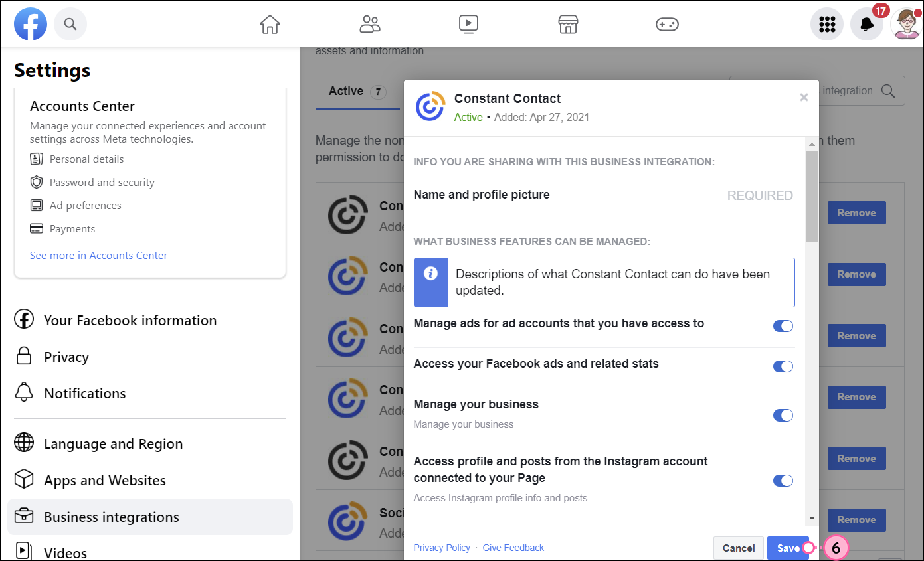
Task: Open Language and Region settings
Action: pyautogui.click(x=150, y=443)
